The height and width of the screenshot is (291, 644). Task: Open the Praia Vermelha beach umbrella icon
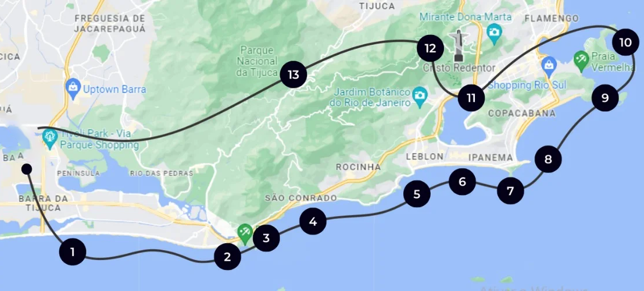[581, 61]
